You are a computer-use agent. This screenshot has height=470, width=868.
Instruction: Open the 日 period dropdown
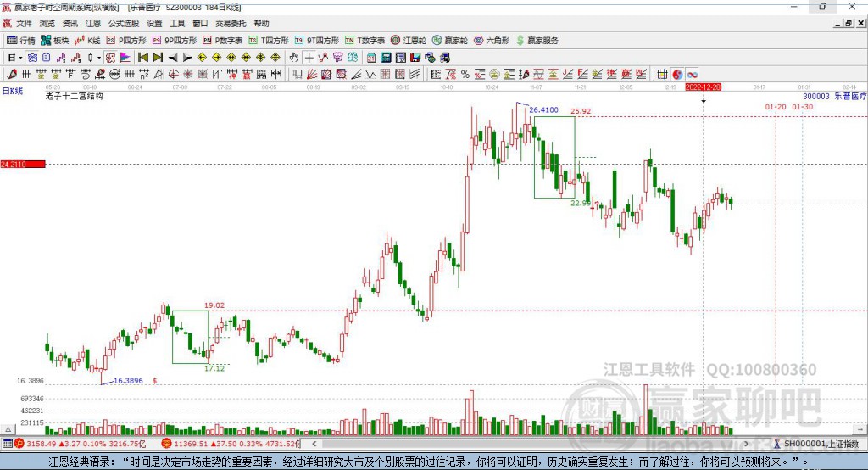pyautogui.click(x=14, y=58)
